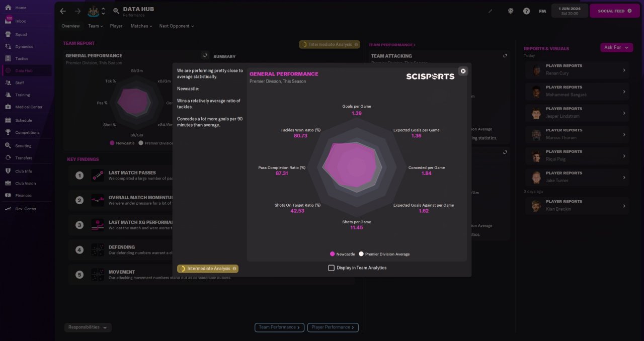Screen dimensions: 644x341
Task: Click the Team Performance button at bottom
Action: click(279, 327)
